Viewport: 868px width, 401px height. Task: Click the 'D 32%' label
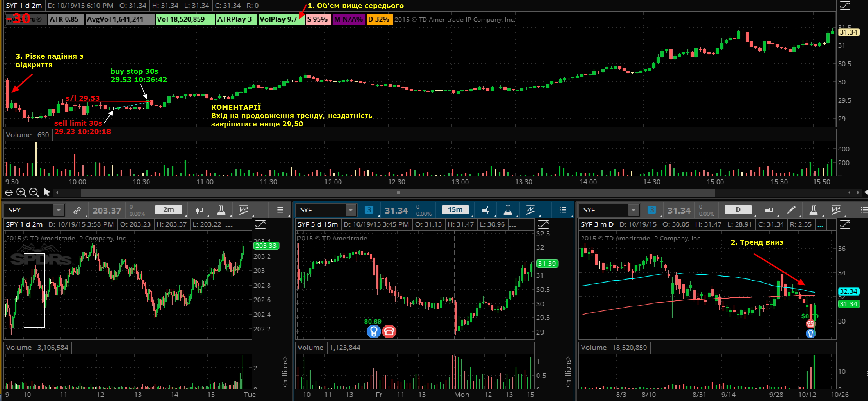pos(379,19)
